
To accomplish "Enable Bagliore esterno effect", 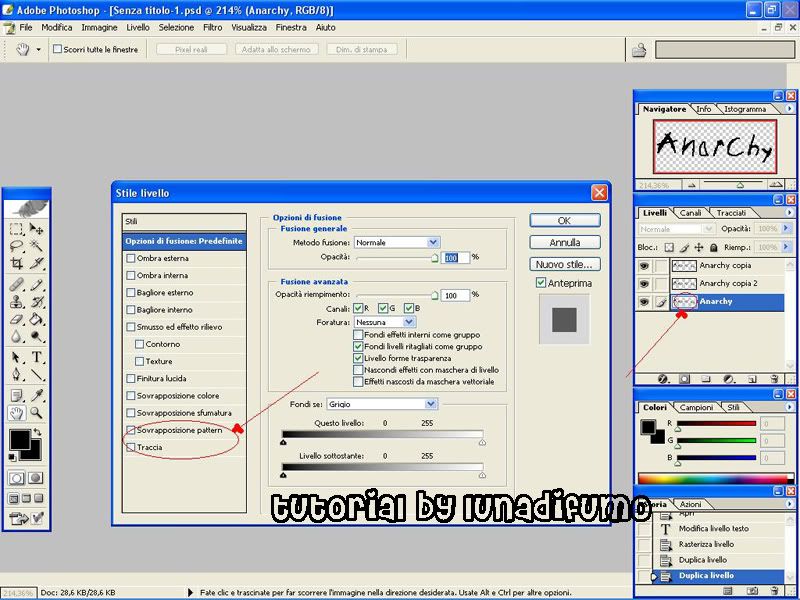I will (131, 293).
